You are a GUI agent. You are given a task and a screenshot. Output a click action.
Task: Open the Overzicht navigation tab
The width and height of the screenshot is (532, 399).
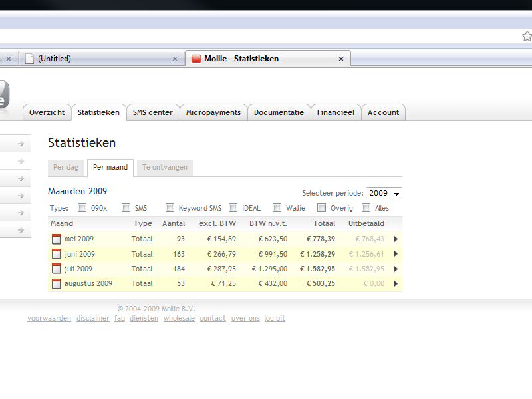click(47, 112)
